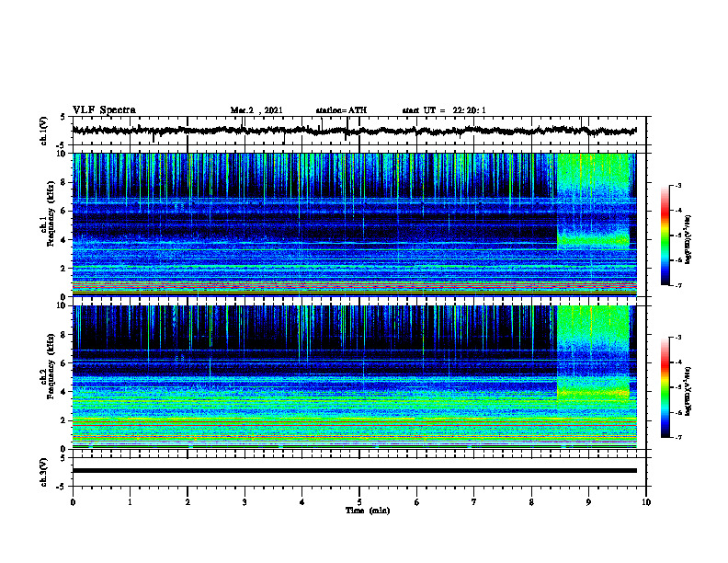Click the "1" tick label on Time axis

(130, 502)
